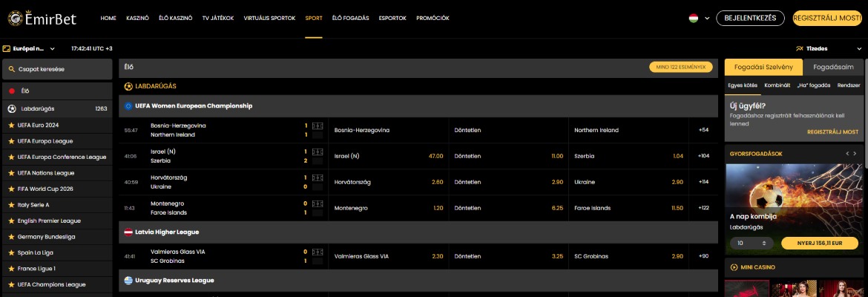Click the star next to Italy Serie A
The image size is (868, 297).
[x=12, y=205]
